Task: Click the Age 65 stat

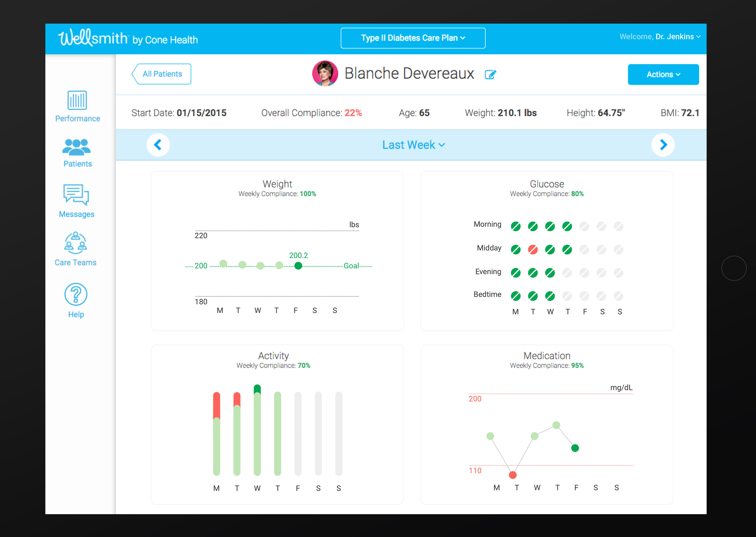Action: tap(414, 113)
